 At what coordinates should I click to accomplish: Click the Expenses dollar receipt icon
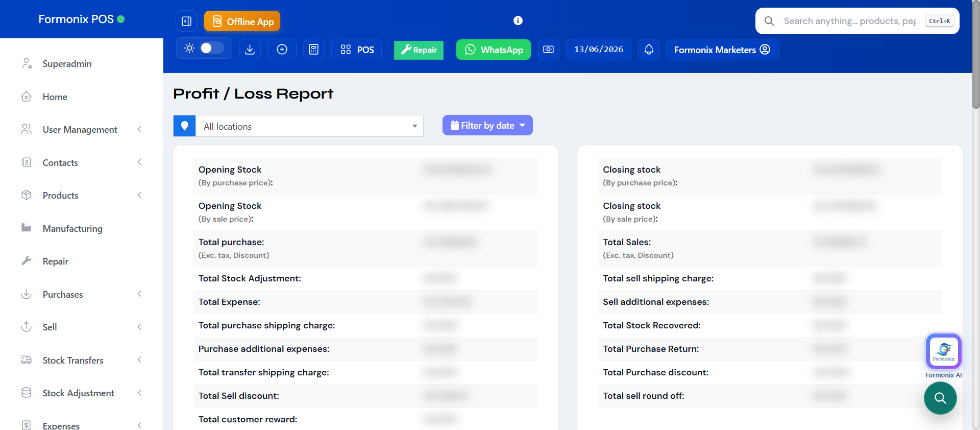[27, 425]
